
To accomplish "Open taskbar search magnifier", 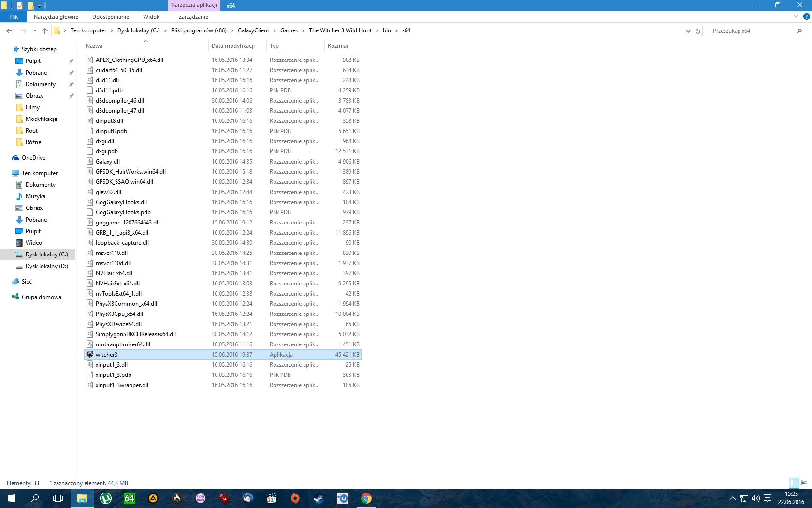I will point(35,498).
